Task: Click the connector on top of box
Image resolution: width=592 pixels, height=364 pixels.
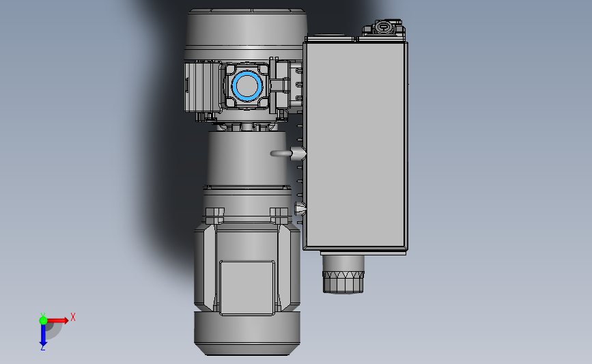Action: pos(384,28)
